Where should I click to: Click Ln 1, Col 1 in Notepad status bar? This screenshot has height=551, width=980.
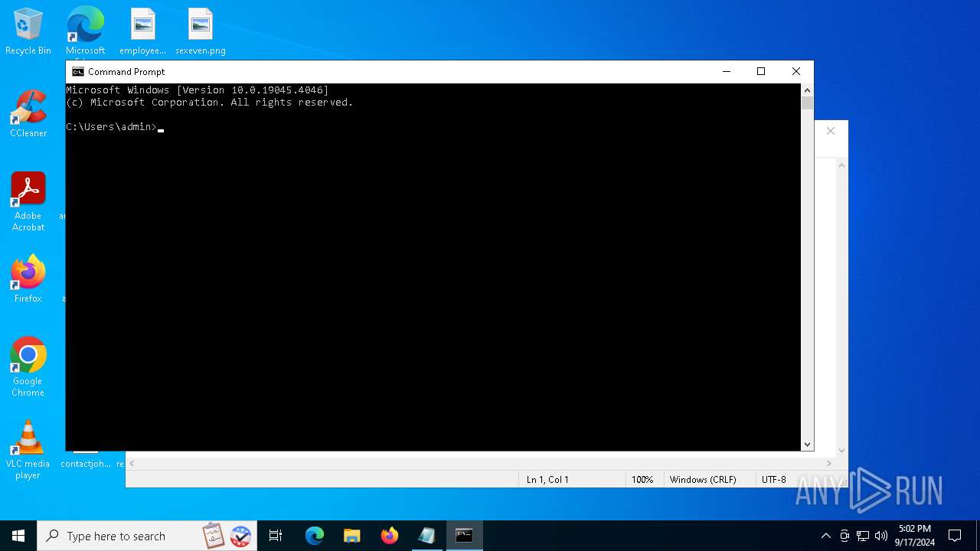[x=547, y=480]
